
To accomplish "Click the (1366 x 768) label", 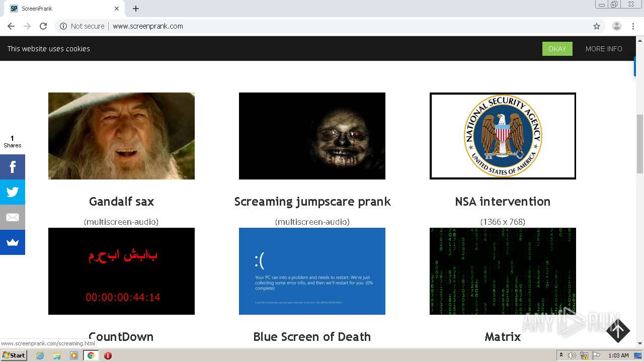I will tap(503, 222).
